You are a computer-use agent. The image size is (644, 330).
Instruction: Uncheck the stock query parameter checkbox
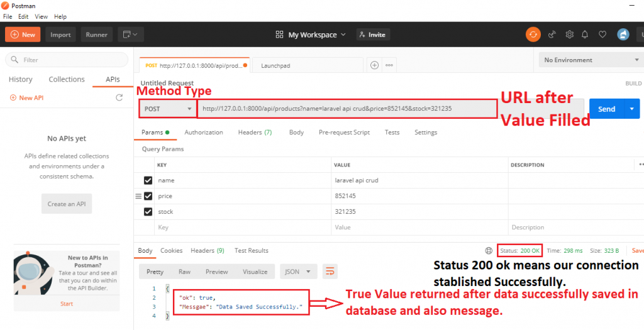point(148,212)
